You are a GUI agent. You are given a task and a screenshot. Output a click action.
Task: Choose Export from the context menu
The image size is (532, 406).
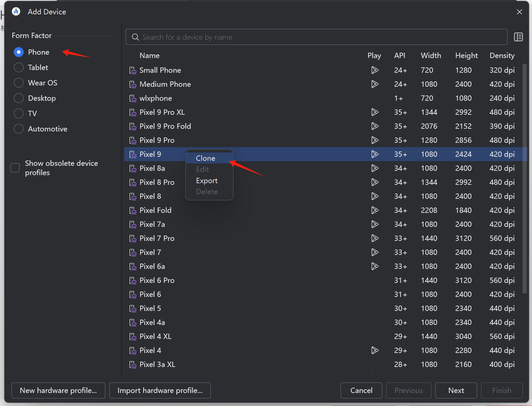pyautogui.click(x=209, y=180)
